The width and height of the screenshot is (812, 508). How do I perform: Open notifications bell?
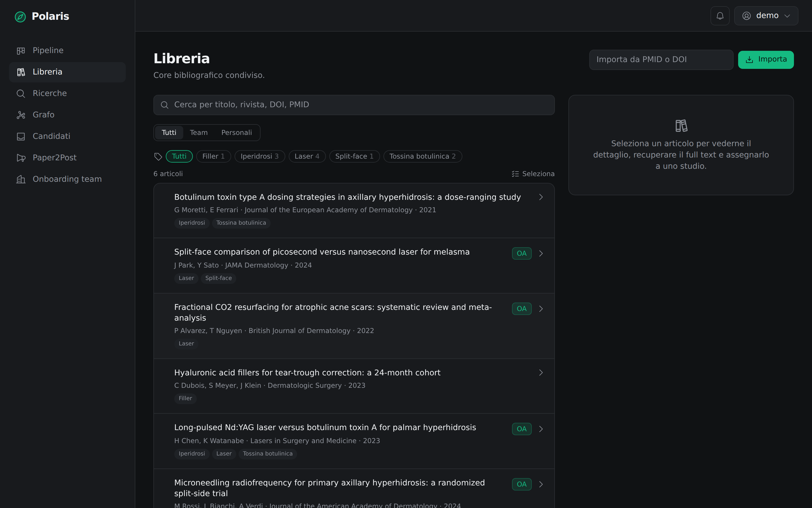tap(720, 16)
